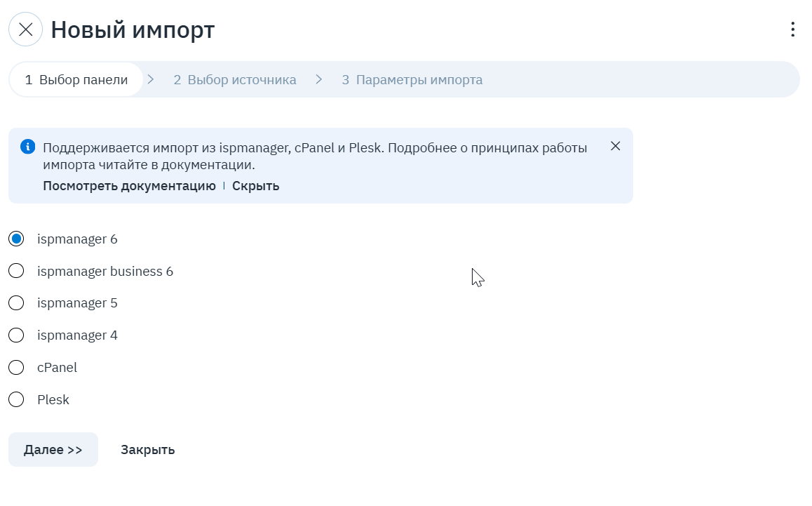Close the Новый импорт form via X icon
The height and width of the screenshot is (506, 812).
pyautogui.click(x=25, y=29)
